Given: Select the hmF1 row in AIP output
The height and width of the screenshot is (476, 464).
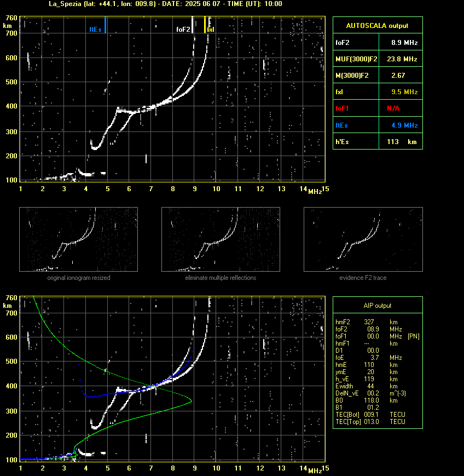Looking at the screenshot, I should pos(367,343).
